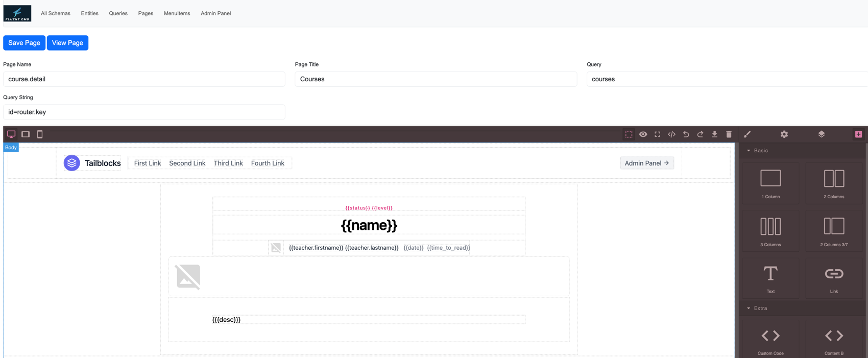Screen dimensions: 868x358
Task: Toggle the preview eye icon
Action: click(643, 134)
